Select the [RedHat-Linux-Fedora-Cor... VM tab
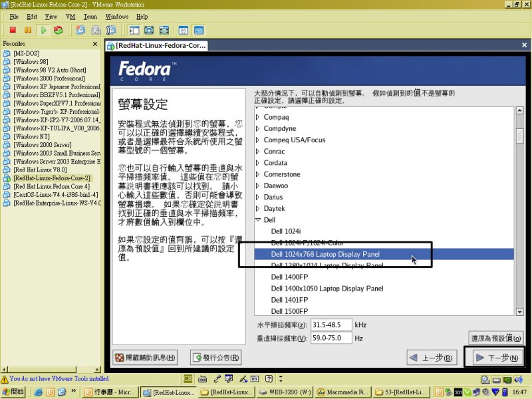 pos(156,45)
